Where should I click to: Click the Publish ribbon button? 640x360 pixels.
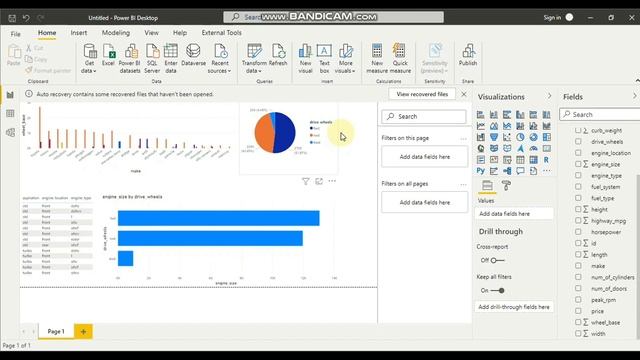click(x=468, y=55)
